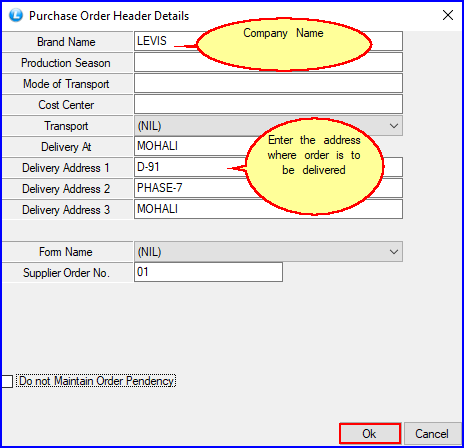Image resolution: width=464 pixels, height=448 pixels.
Task: Close the Purchase Order Header Details dialog
Action: [x=448, y=15]
